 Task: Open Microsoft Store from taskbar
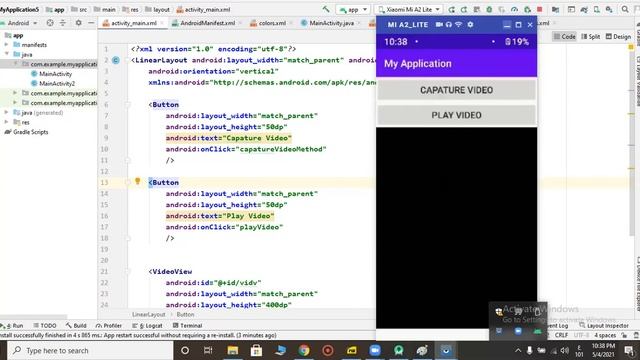256,350
